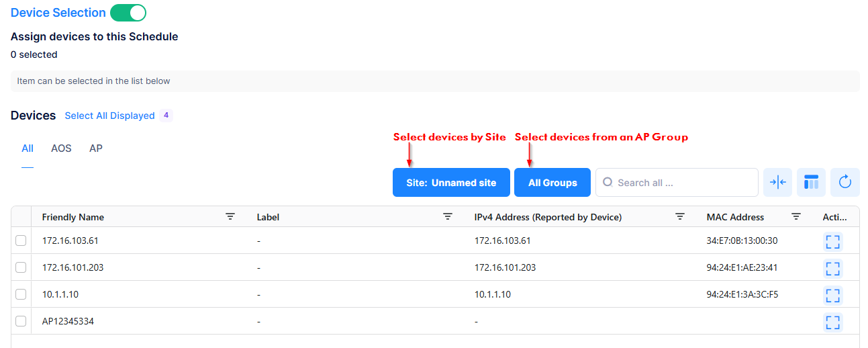Expand details icon for device 172.16.103.61
This screenshot has width=868, height=348.
pos(832,241)
